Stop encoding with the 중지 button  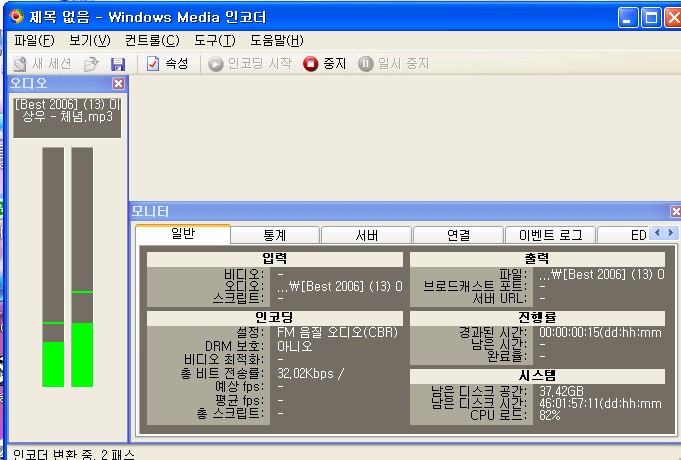click(x=324, y=64)
